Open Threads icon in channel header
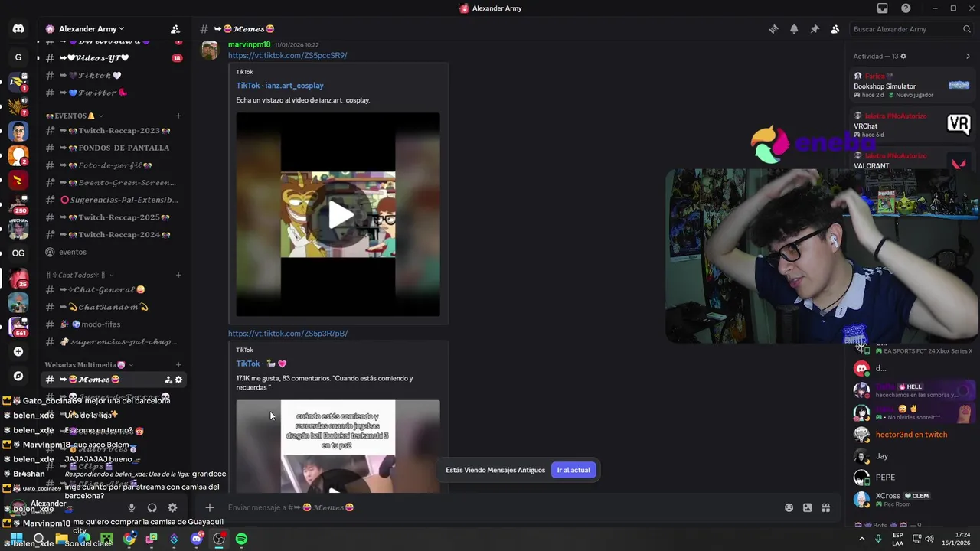Screen dimensions: 980x551 773,29
